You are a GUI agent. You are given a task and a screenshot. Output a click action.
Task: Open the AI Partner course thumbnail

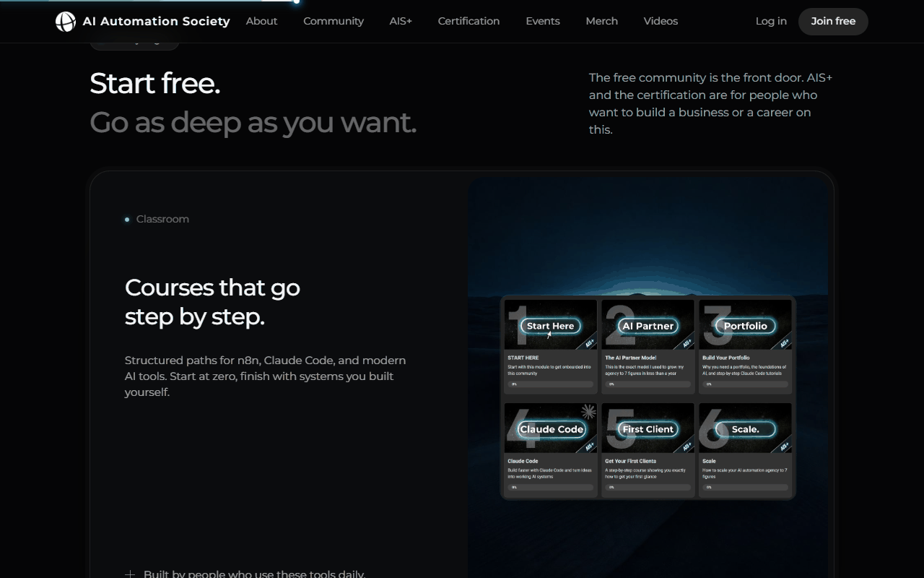click(648, 325)
